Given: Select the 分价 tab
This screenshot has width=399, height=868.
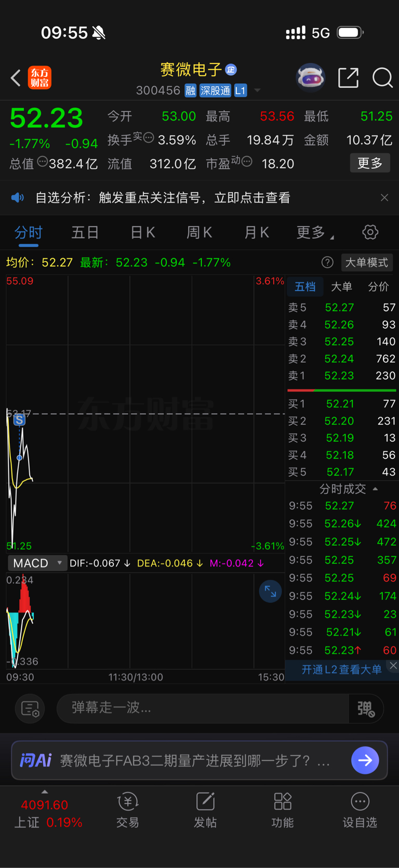Looking at the screenshot, I should [378, 286].
